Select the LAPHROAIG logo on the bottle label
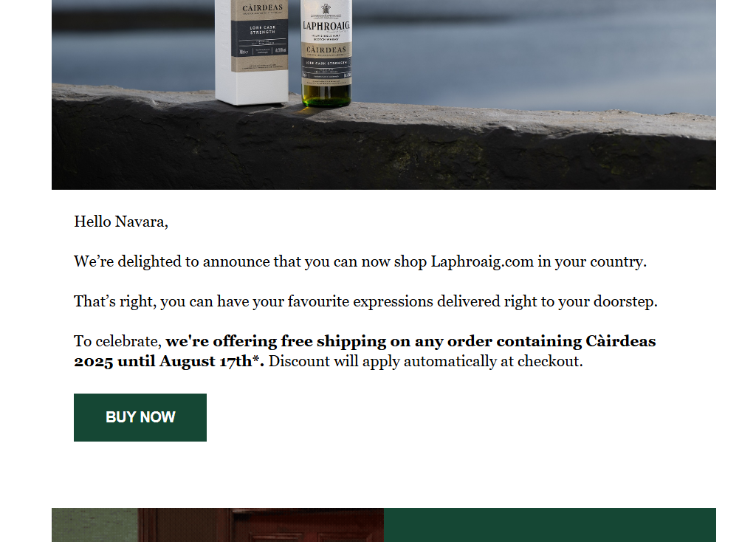Screen dimensions: 756x542 click(326, 25)
